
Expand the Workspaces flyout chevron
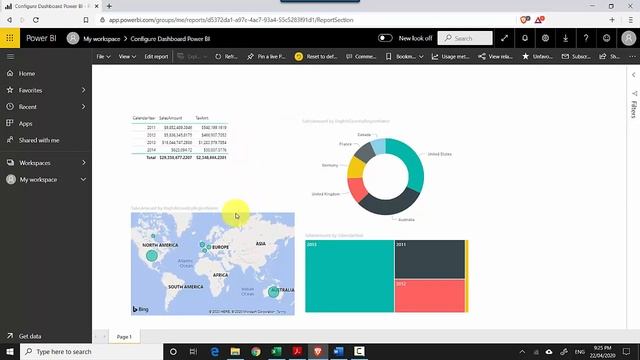[x=83, y=162]
